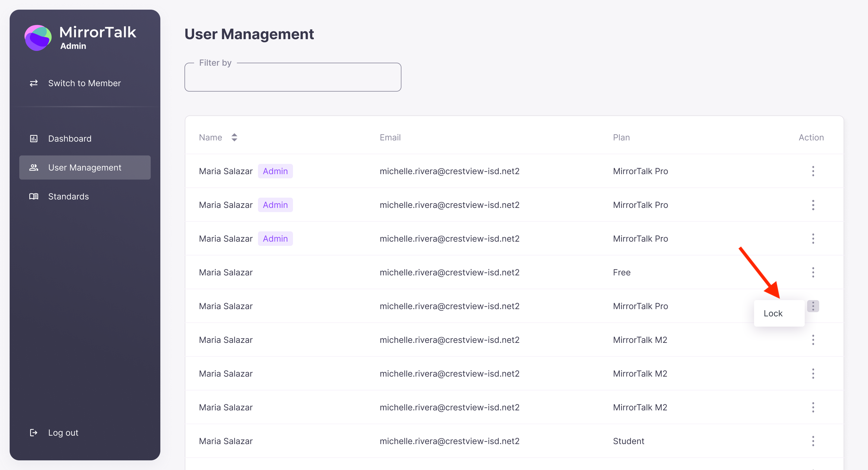Open three-dot menu of the last Admin row
Viewport: 868px width, 470px height.
click(x=813, y=239)
